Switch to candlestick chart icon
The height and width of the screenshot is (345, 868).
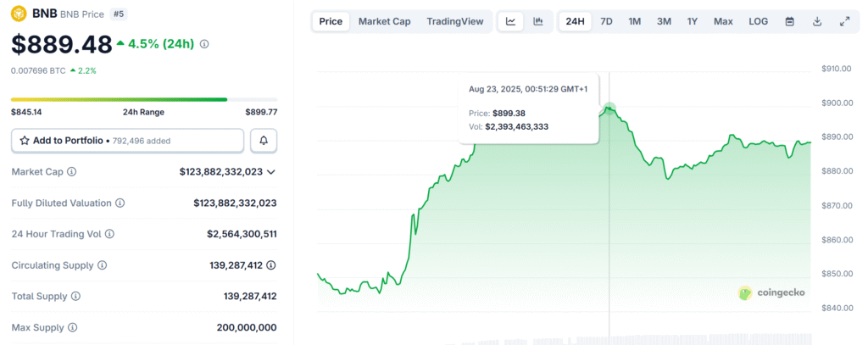(537, 21)
